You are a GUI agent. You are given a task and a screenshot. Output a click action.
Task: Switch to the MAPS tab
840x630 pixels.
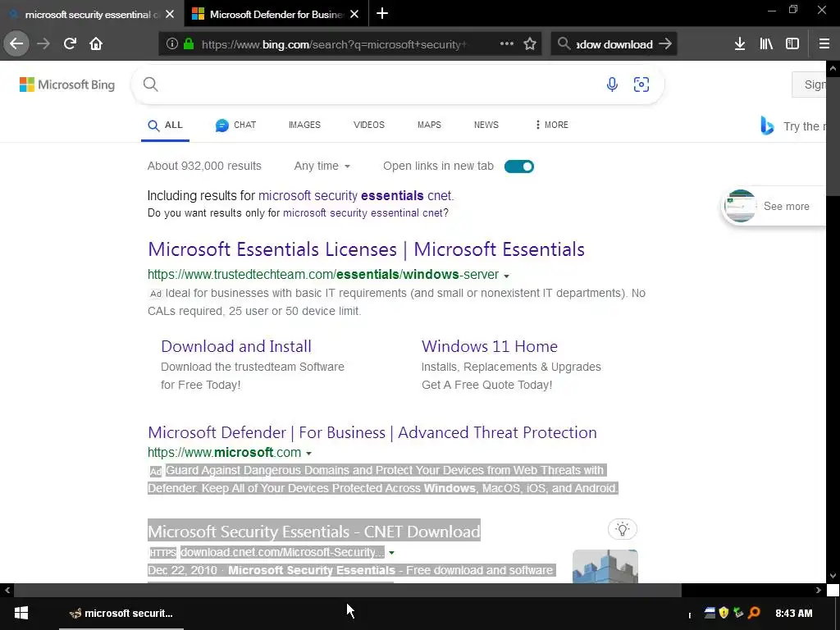pos(429,125)
